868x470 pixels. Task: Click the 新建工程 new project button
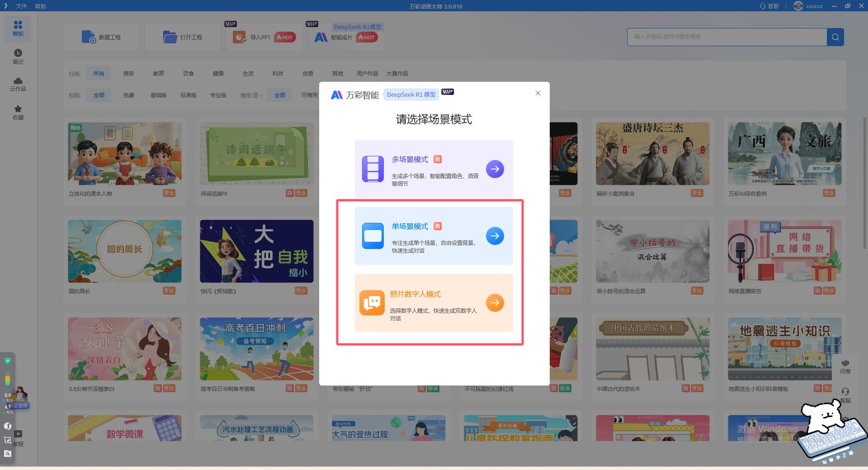[102, 37]
